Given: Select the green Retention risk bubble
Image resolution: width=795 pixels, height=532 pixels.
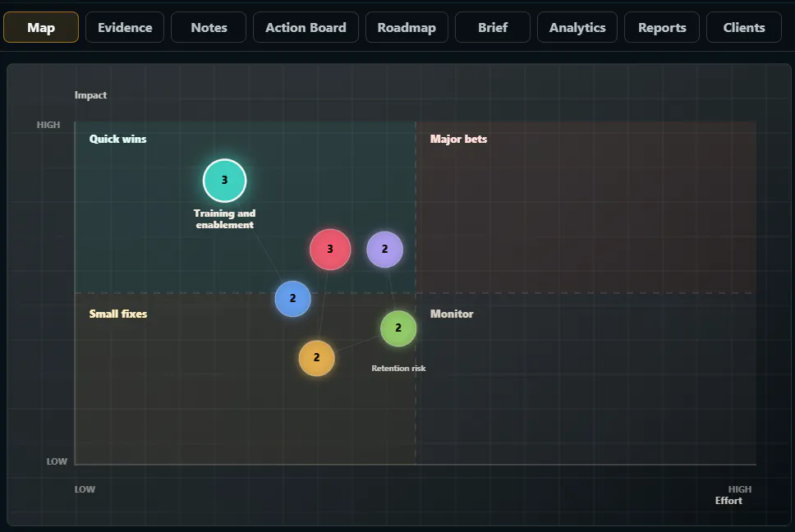Looking at the screenshot, I should (x=398, y=328).
